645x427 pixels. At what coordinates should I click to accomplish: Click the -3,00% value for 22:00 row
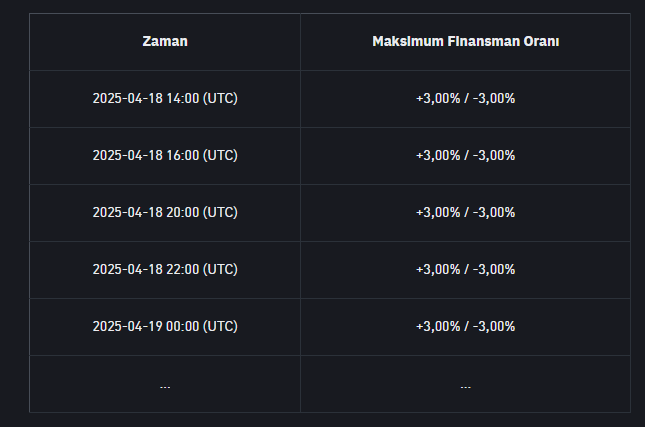point(494,269)
